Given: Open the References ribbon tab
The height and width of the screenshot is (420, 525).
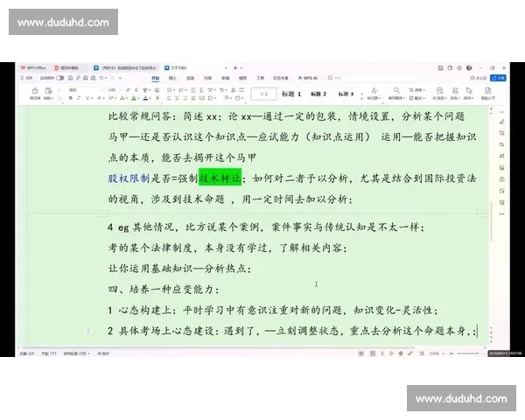Looking at the screenshot, I should point(207,78).
